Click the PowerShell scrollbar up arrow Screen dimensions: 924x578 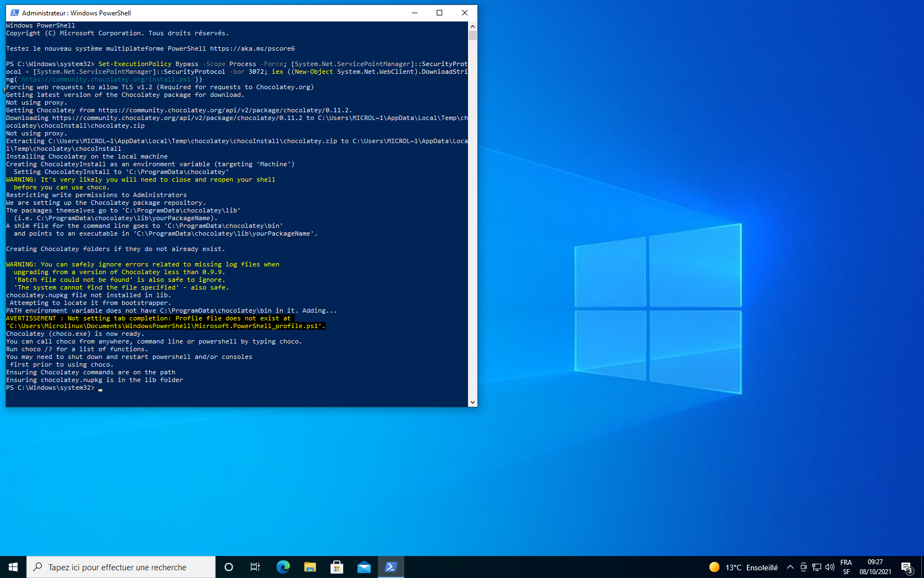[472, 26]
